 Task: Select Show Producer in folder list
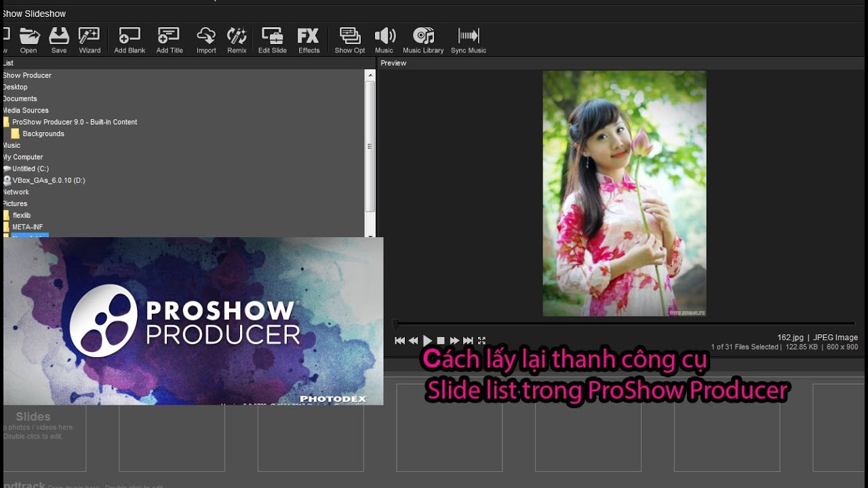27,75
